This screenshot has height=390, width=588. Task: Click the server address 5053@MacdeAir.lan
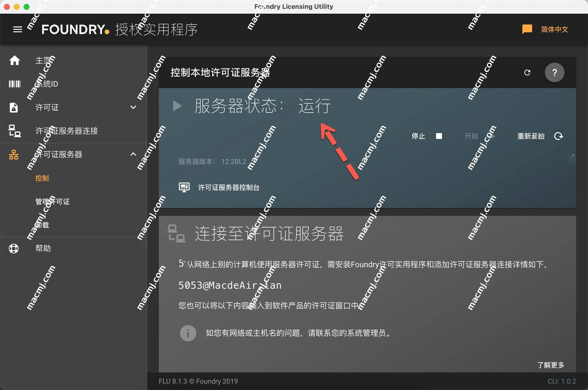coord(230,285)
